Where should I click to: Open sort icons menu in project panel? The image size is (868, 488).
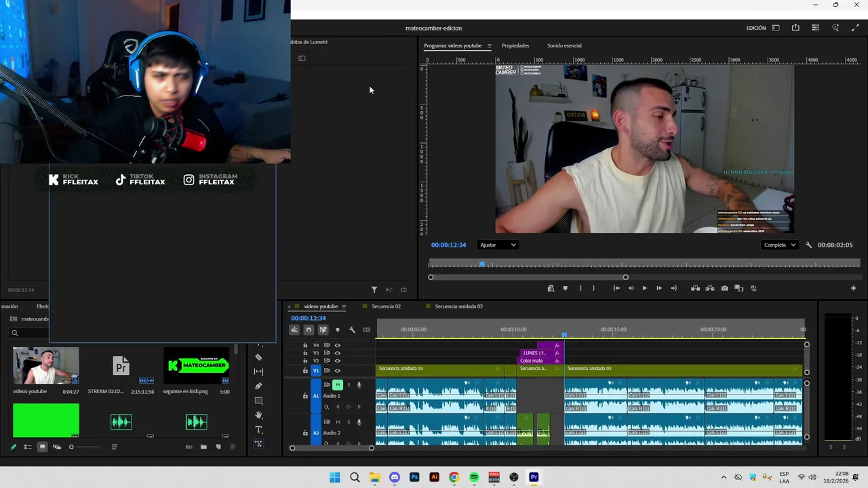[x=115, y=447]
